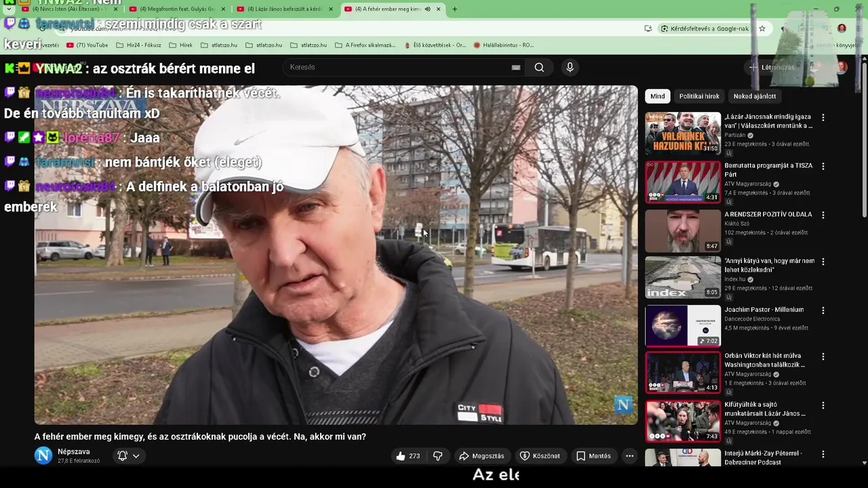This screenshot has height=488, width=868.
Task: Like the video with the thumbs-up button
Action: (408, 456)
